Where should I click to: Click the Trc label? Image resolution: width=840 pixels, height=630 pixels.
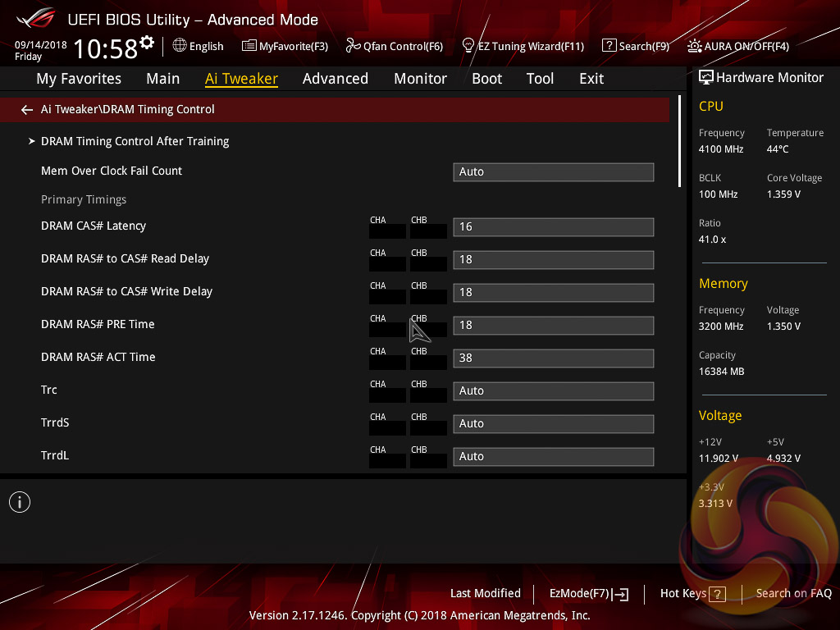click(48, 390)
